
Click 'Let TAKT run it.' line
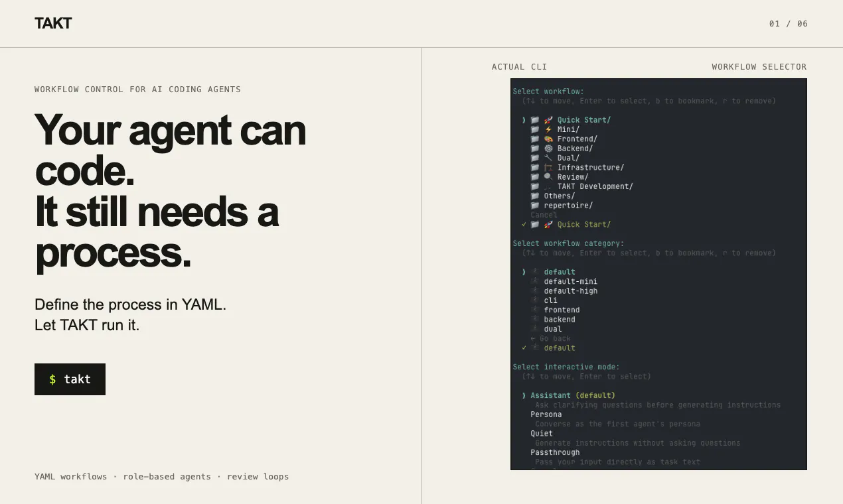[x=87, y=326]
